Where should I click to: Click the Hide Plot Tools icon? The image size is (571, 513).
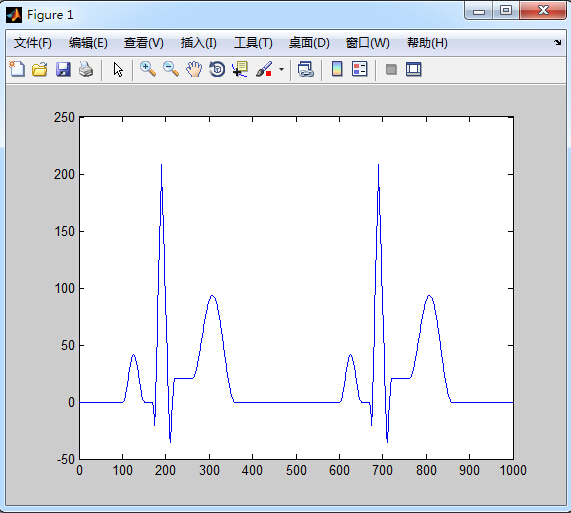click(391, 69)
